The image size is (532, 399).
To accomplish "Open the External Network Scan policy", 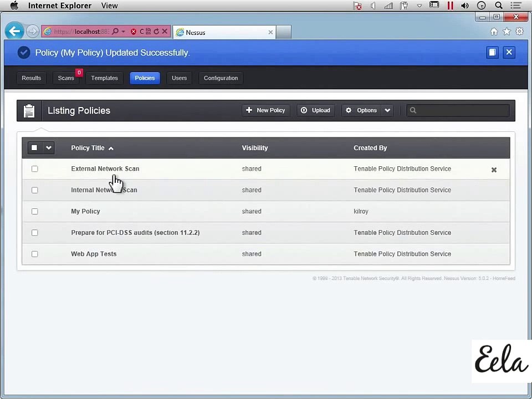I will click(105, 168).
